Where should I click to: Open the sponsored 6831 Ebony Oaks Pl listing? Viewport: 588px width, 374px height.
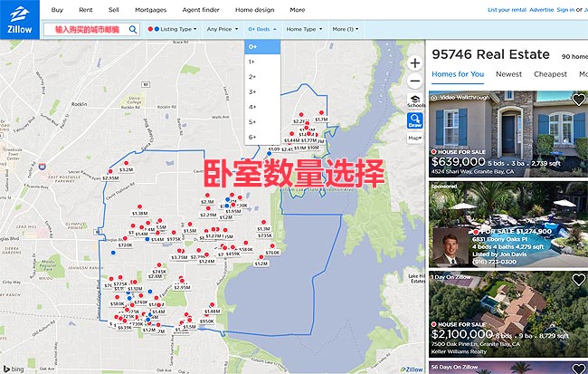pos(508,225)
